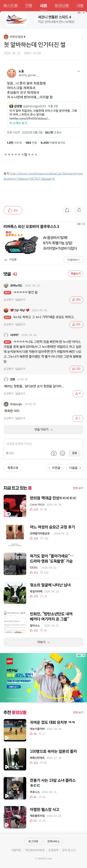The height and width of the screenshot is (868, 87).
Task: Close the top shoe advertisement
Action: 84,13
